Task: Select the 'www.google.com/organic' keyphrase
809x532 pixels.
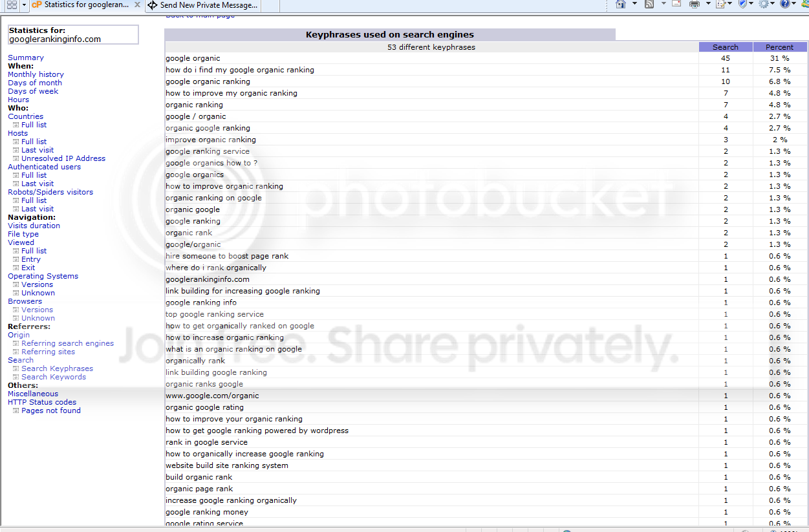Action: click(x=212, y=396)
